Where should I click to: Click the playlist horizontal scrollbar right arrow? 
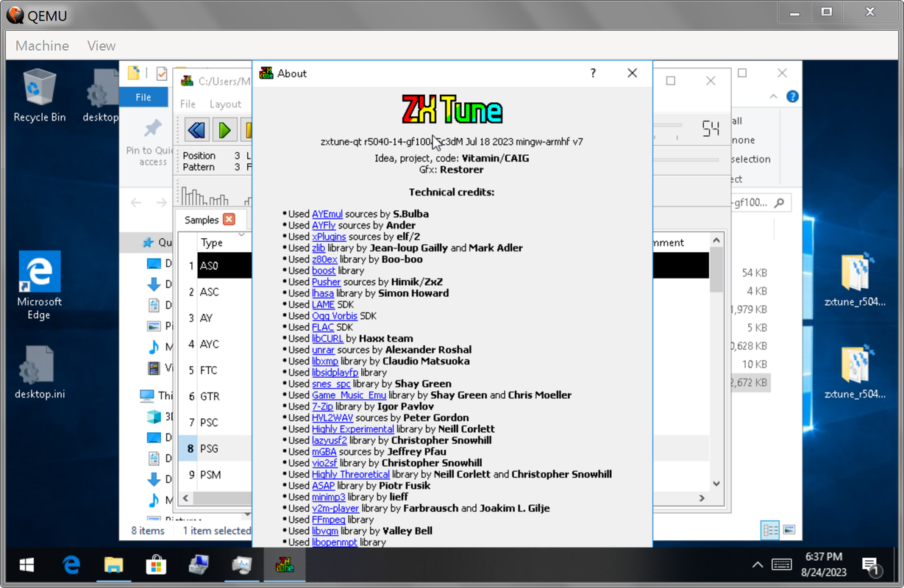coord(702,498)
